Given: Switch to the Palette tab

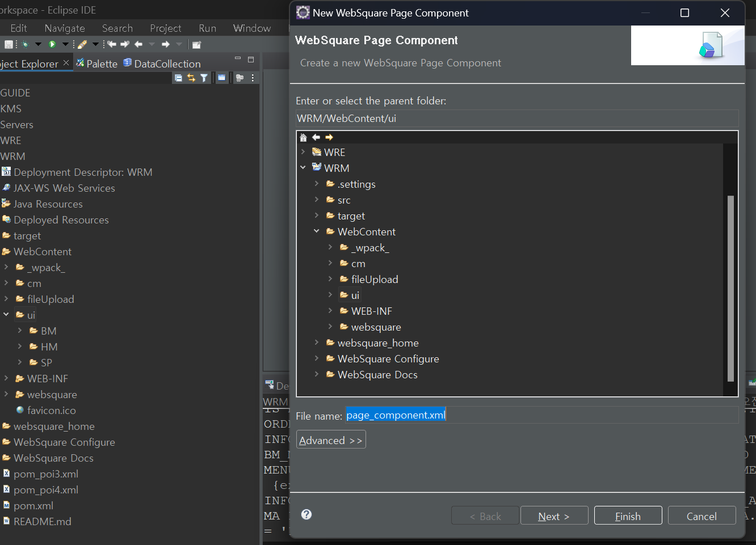Looking at the screenshot, I should click(x=96, y=64).
